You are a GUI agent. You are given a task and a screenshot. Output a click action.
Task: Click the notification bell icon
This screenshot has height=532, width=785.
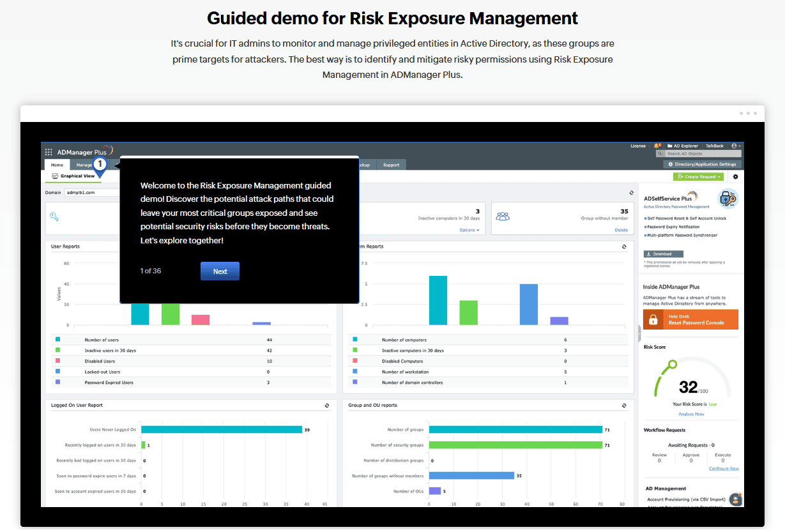tap(657, 146)
